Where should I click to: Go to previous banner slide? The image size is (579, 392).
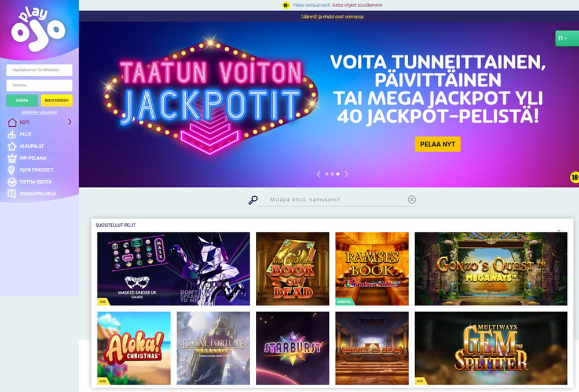pyautogui.click(x=318, y=174)
